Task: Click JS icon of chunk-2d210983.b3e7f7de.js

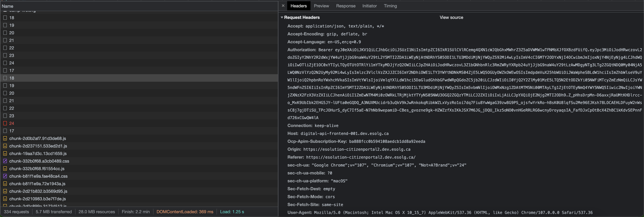Action: pyautogui.click(x=5, y=199)
